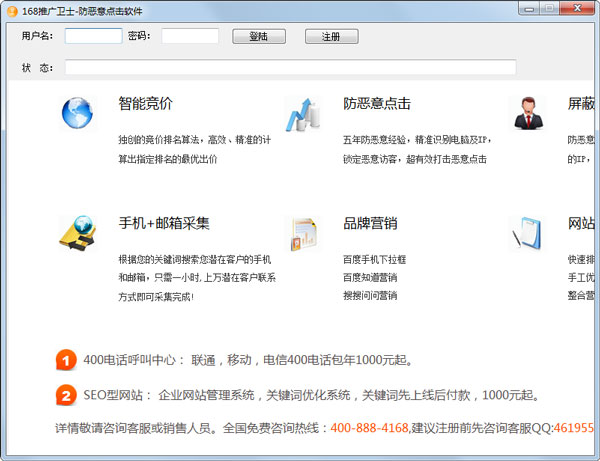Screen dimensions: 600x461
Task: Click the document chart icon beside 品牌营销
Action: point(303,234)
